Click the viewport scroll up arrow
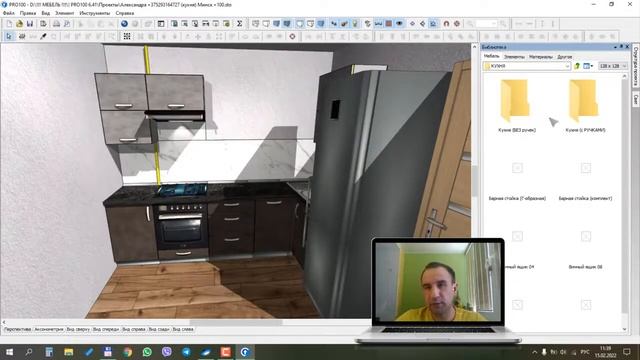 pos(474,47)
